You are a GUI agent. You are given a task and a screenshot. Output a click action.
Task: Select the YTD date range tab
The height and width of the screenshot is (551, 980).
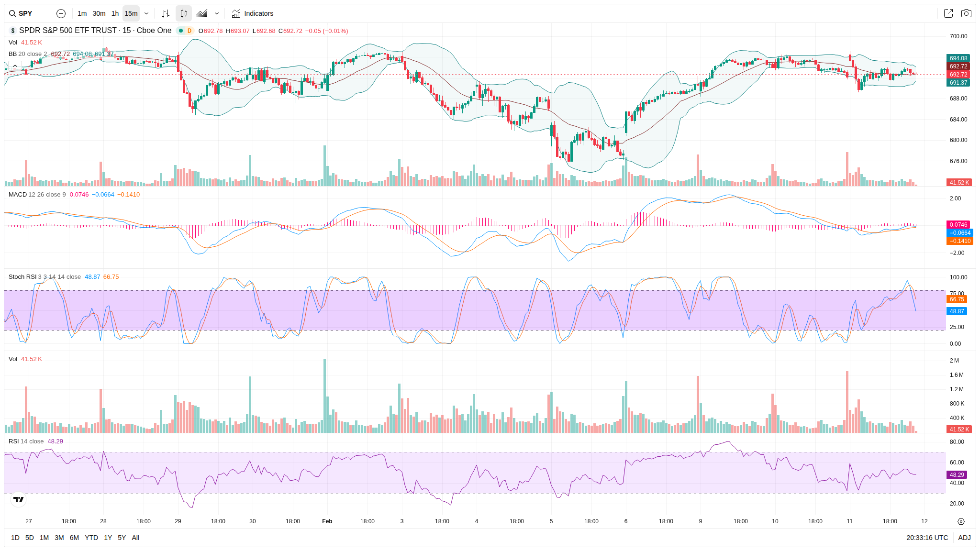coord(91,538)
